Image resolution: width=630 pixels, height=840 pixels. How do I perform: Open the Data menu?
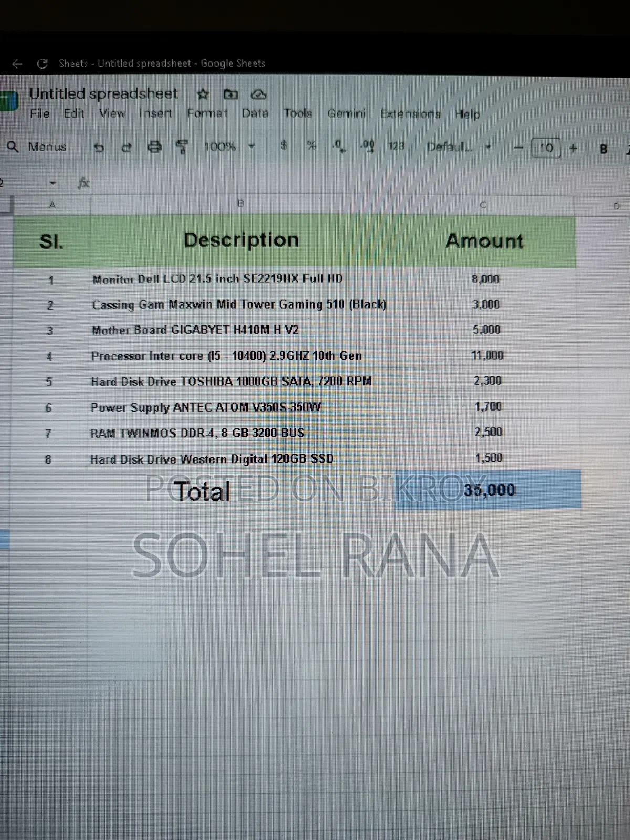click(x=255, y=113)
